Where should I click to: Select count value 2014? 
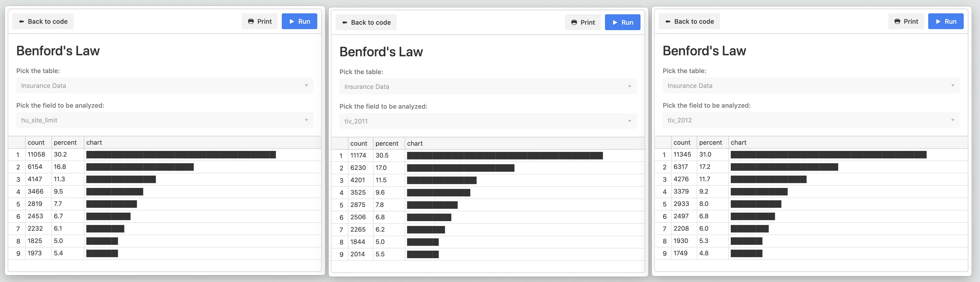(x=358, y=254)
